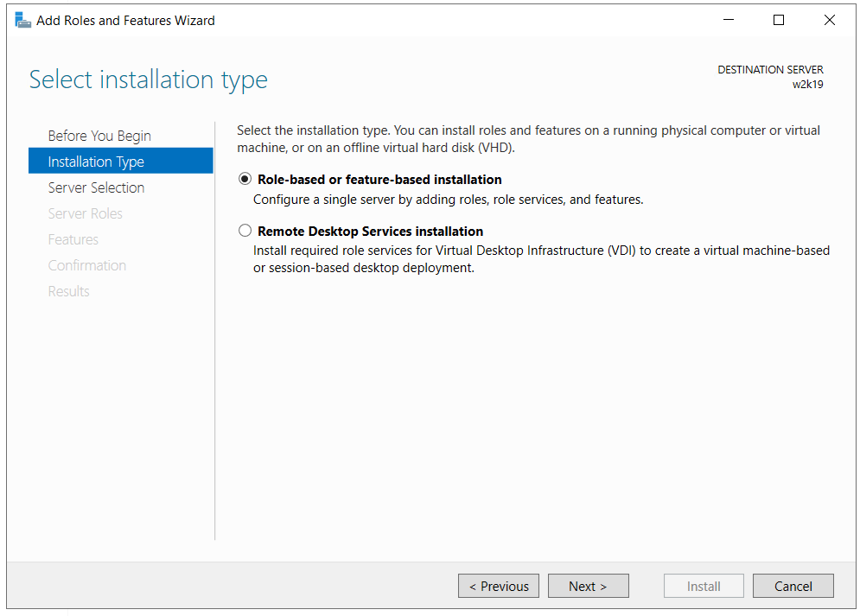Cancel the wizard

pos(793,586)
